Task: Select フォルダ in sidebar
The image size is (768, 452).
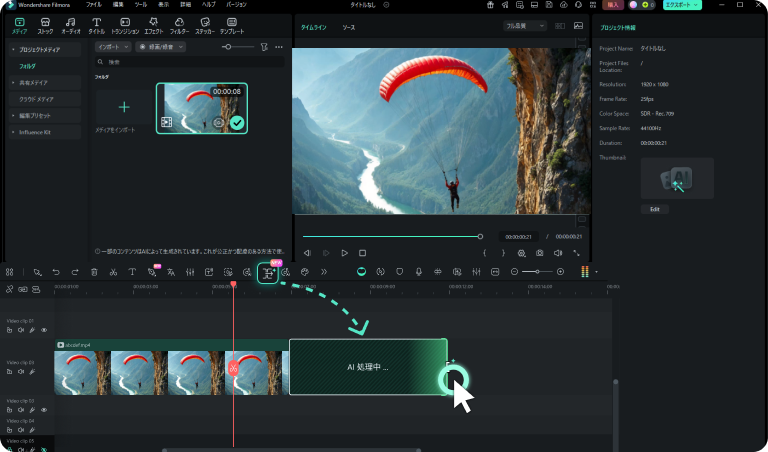Action: pyautogui.click(x=27, y=66)
